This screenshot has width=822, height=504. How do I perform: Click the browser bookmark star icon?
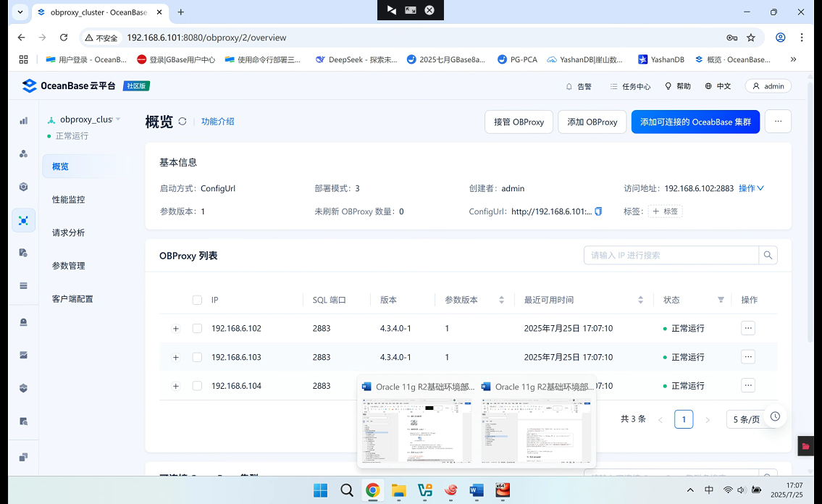pos(751,38)
